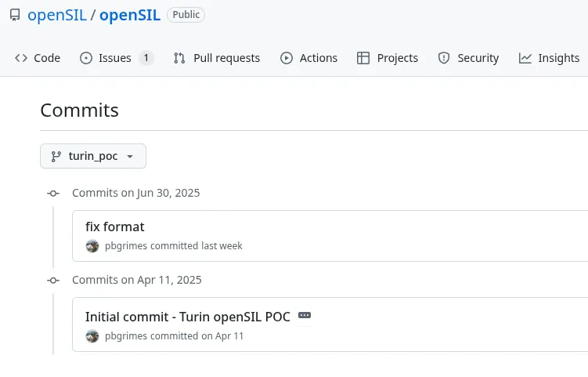Click the commit marker icon for Jun 30, 2025
588x377 pixels.
(53, 194)
